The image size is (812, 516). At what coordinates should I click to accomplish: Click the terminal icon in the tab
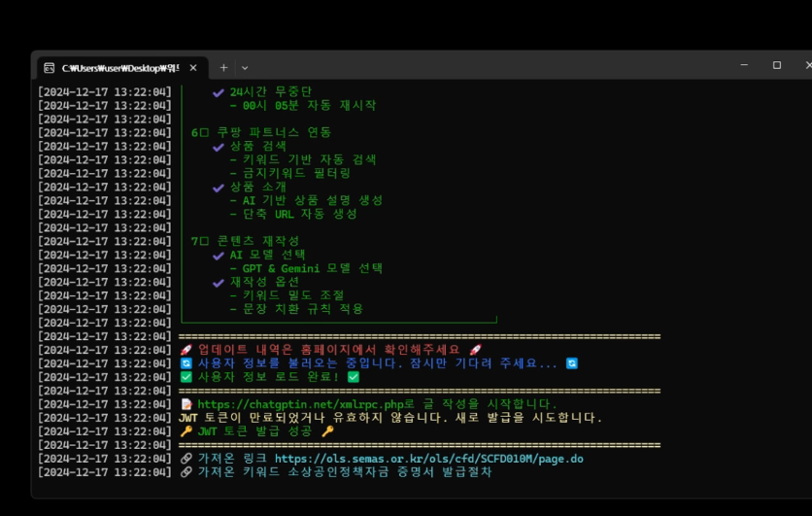coord(49,68)
